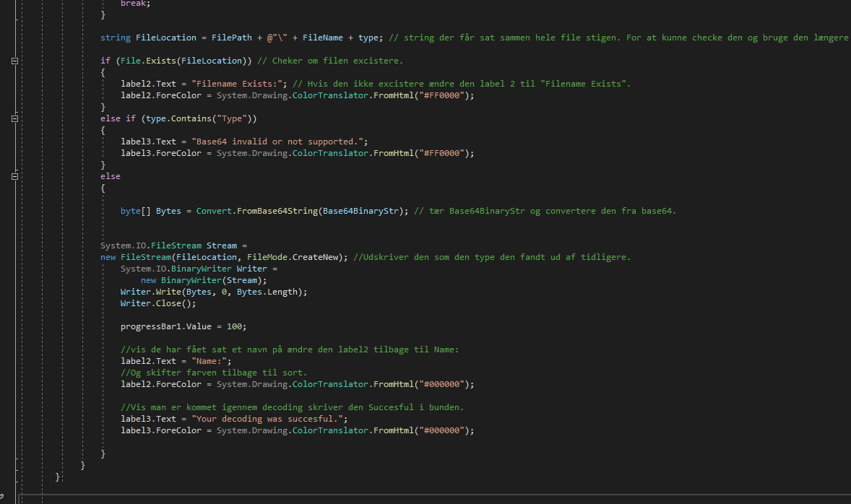Image resolution: width=851 pixels, height=504 pixels.
Task: Click the Danish comment about file stigen
Action: point(578,37)
